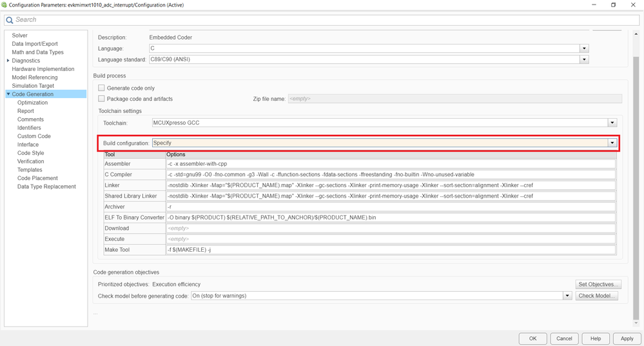Select Code Generation category
The width and height of the screenshot is (644, 346).
pyautogui.click(x=33, y=94)
